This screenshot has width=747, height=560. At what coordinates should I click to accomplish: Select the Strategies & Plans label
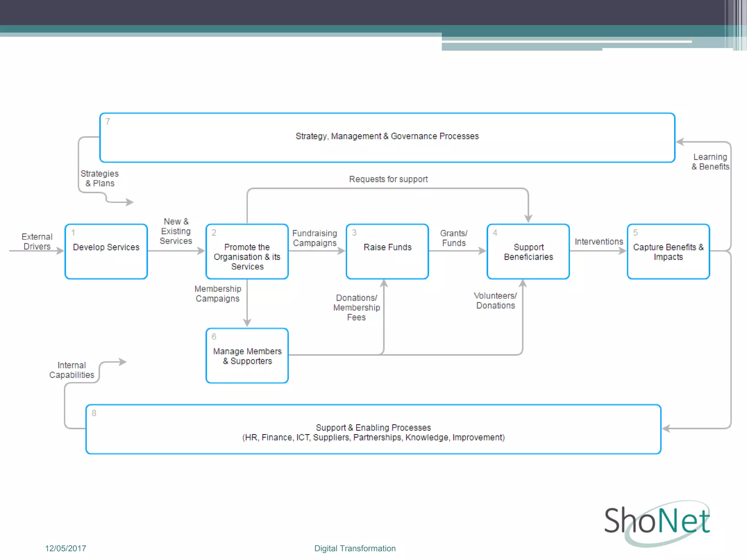[100, 178]
